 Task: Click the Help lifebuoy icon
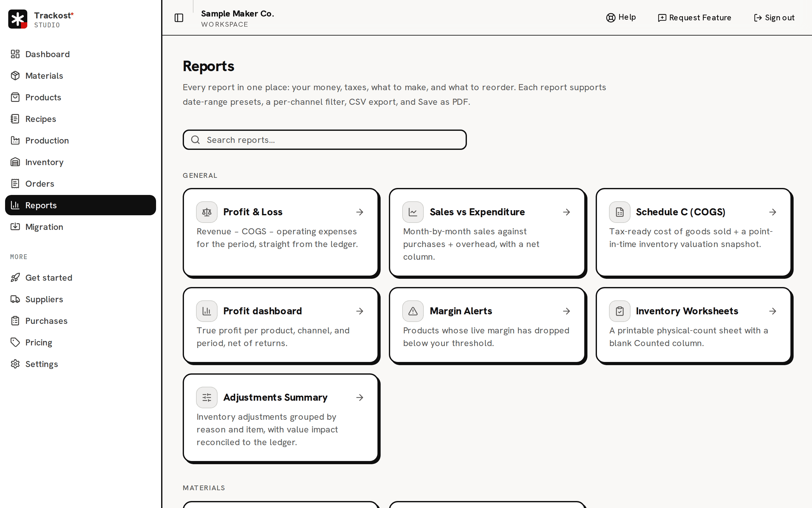point(611,18)
